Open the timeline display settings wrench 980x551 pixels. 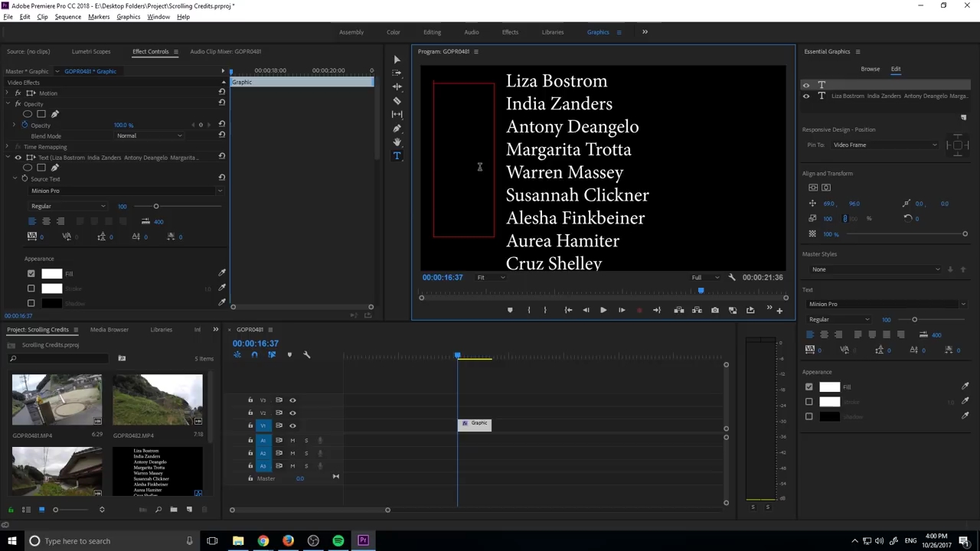point(306,354)
